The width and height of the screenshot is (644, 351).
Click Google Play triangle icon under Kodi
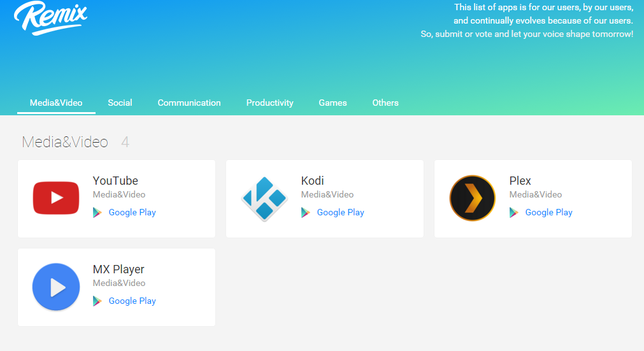[x=306, y=212]
